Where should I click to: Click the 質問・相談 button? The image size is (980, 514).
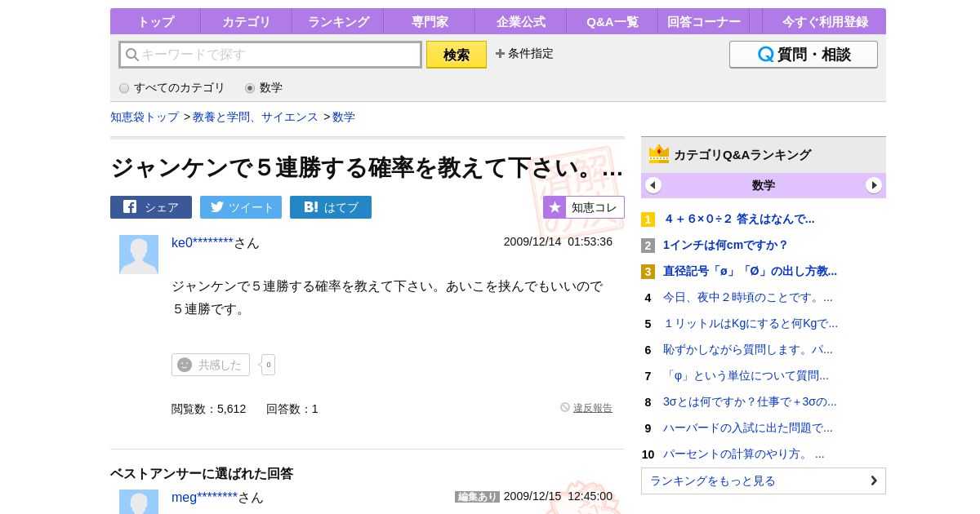(x=804, y=55)
